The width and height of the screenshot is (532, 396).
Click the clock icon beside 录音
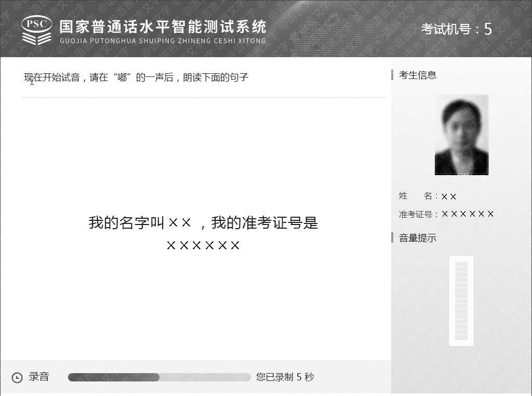click(x=17, y=377)
